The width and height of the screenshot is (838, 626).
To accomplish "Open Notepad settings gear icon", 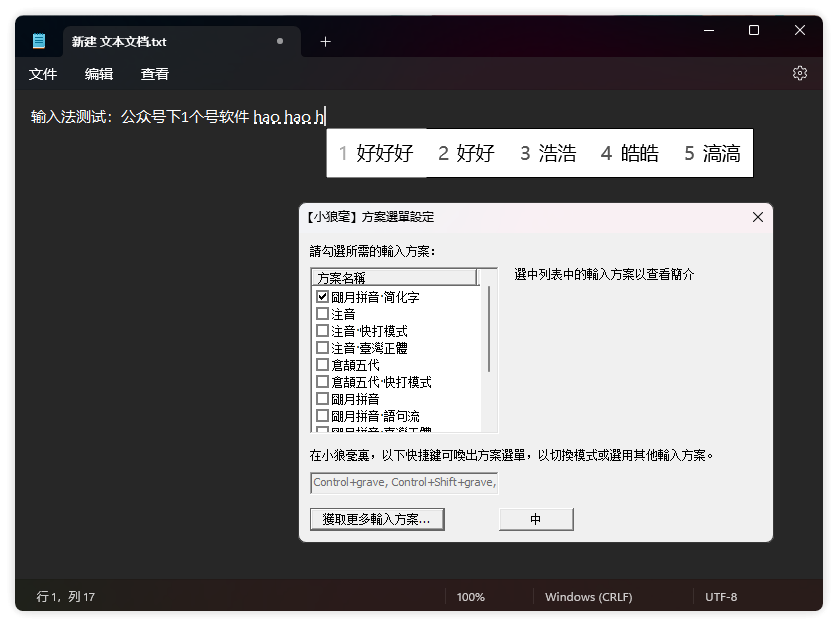I will (x=799, y=73).
